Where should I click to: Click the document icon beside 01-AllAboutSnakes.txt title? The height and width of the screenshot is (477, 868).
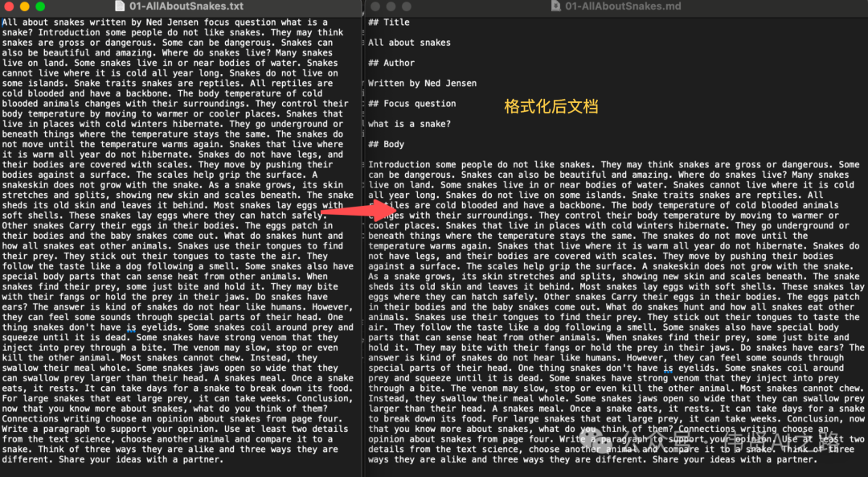[120, 6]
